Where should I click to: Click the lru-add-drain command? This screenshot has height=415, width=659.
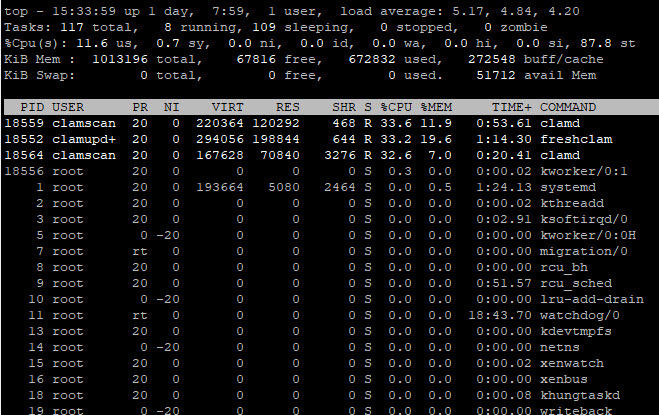point(592,299)
